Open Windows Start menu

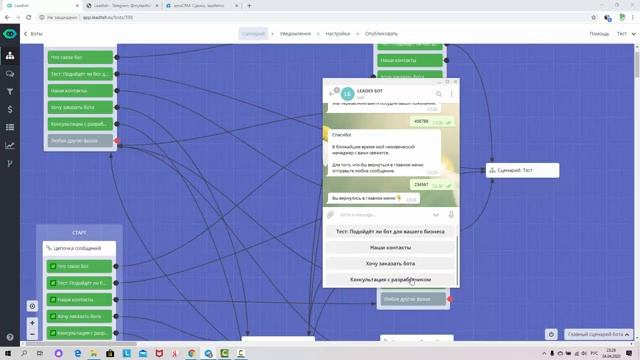(x=7, y=353)
